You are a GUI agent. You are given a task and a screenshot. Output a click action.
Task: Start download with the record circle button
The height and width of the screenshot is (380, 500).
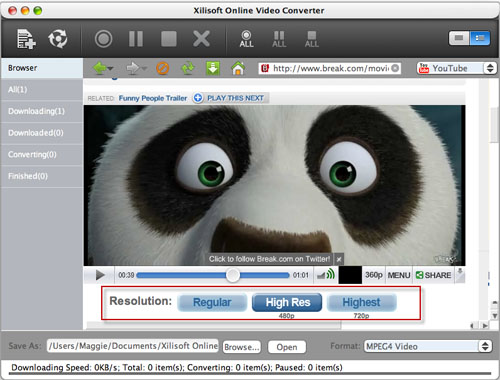[104, 39]
